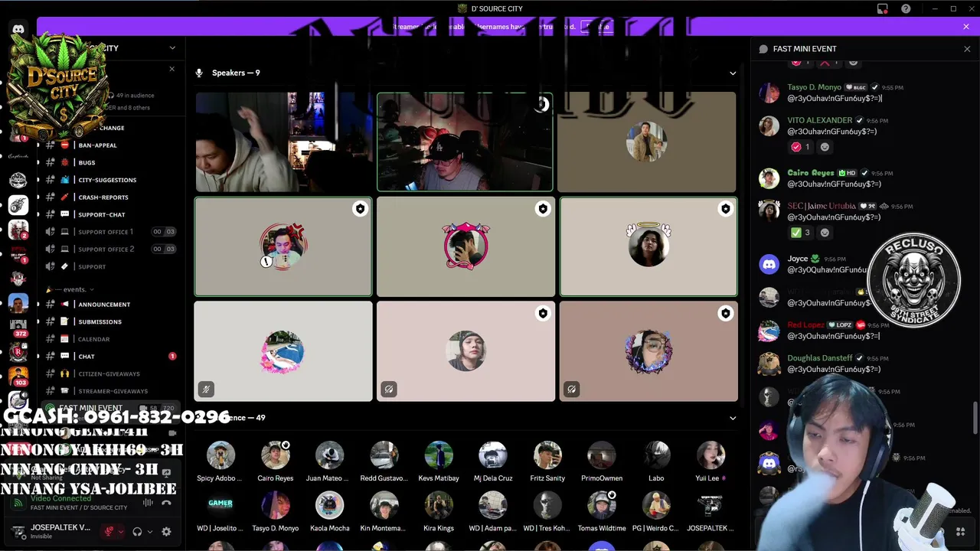
Task: Collapse the Speakers section chevron
Action: (733, 73)
